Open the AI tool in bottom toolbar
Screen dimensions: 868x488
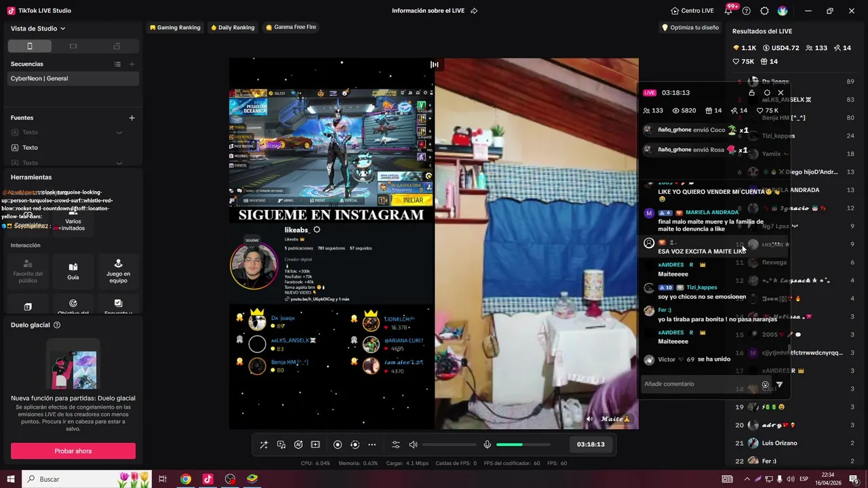tap(298, 445)
